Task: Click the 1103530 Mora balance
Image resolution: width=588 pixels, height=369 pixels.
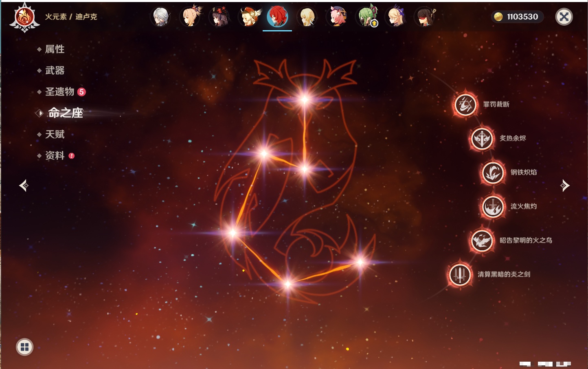Action: click(x=522, y=17)
